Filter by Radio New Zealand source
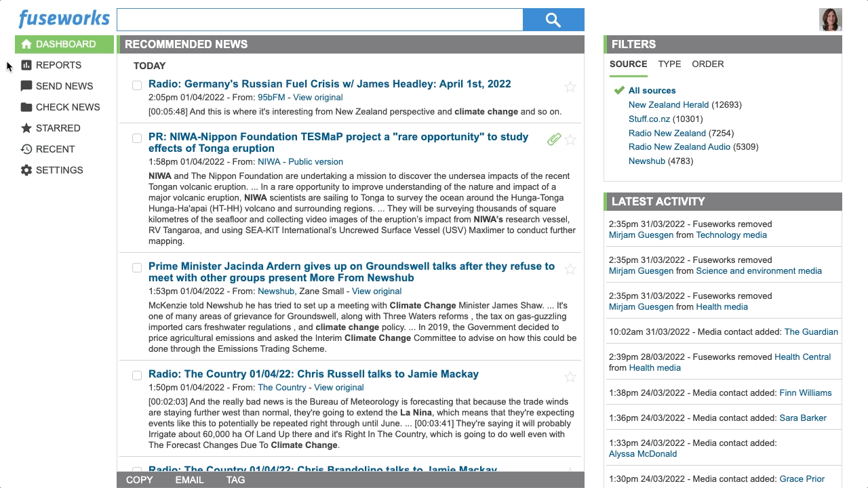The image size is (868, 488). point(667,133)
